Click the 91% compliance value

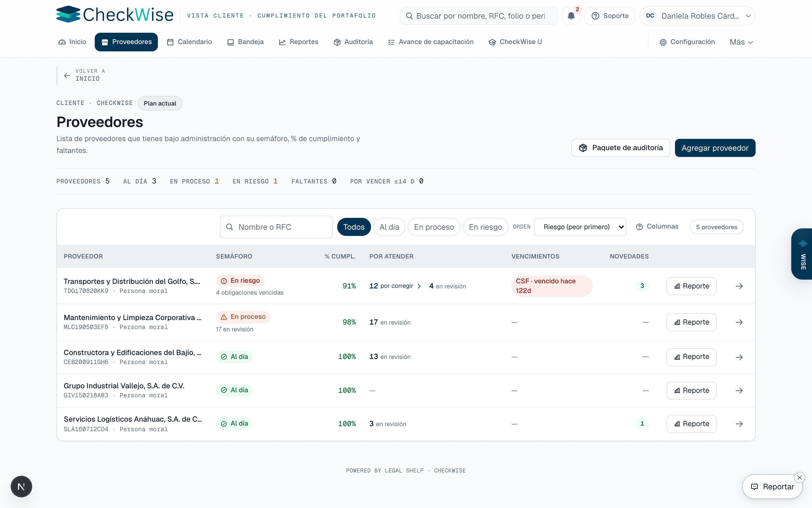pyautogui.click(x=349, y=286)
